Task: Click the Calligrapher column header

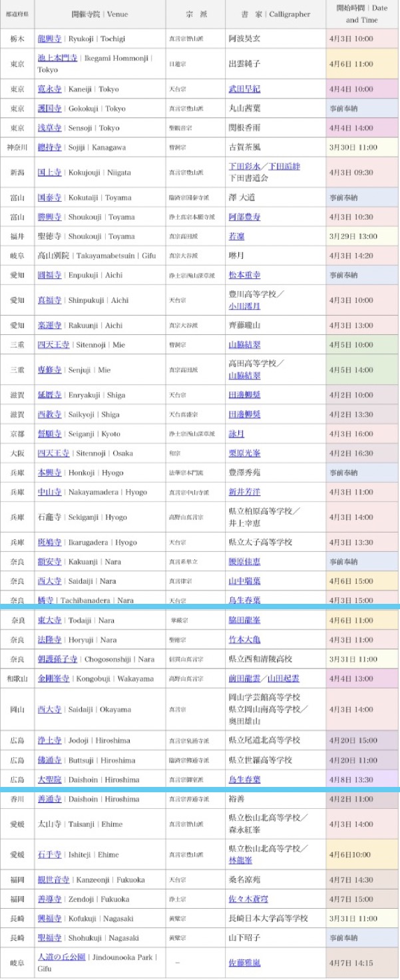Action: (x=272, y=14)
